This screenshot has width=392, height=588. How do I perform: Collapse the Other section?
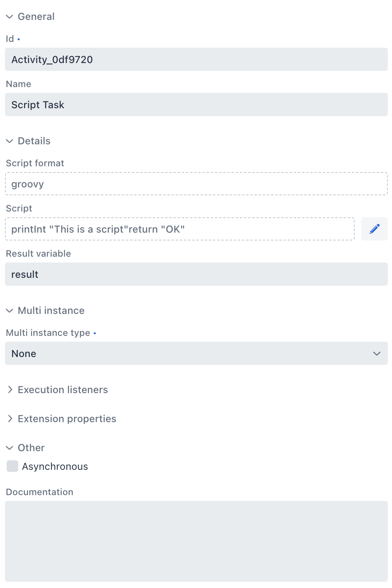10,448
